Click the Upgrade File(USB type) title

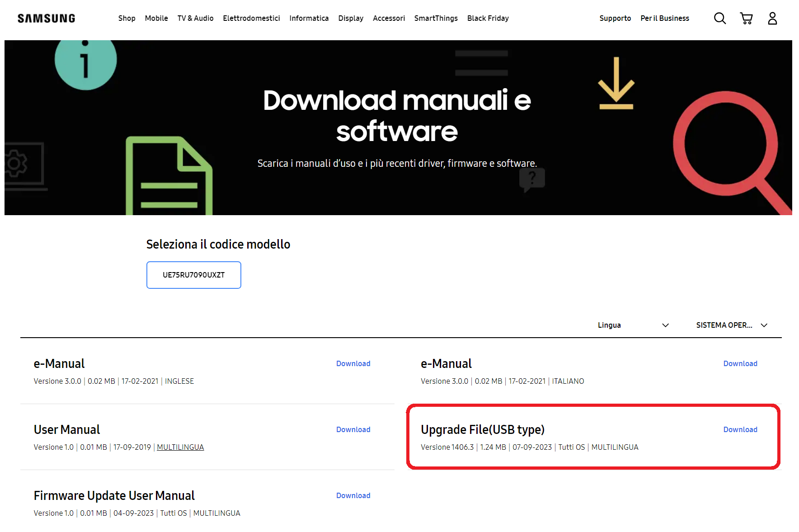coord(483,429)
